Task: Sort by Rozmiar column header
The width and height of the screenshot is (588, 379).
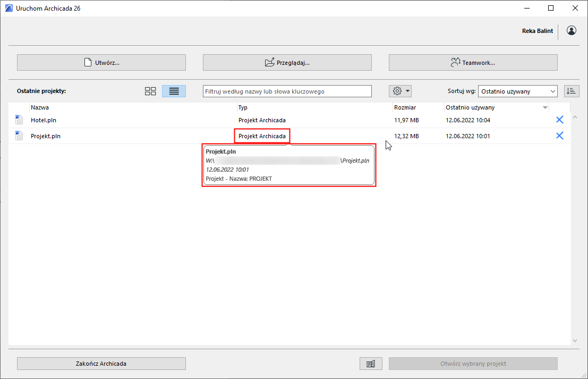Action: click(405, 107)
